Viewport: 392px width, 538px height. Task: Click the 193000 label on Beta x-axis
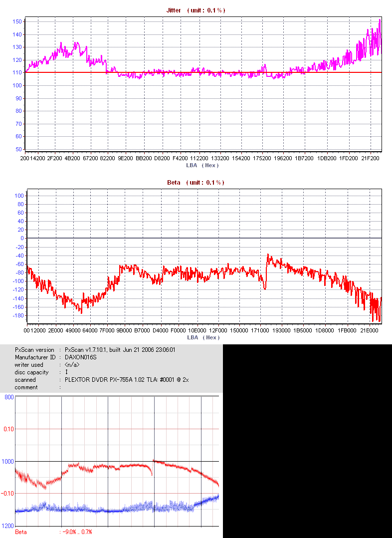pyautogui.click(x=281, y=331)
